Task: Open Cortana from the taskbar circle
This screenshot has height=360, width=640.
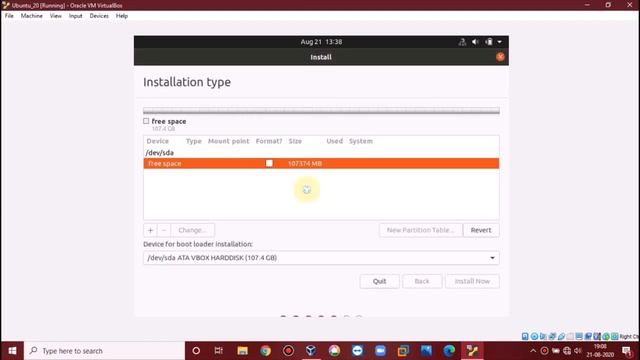Action: 196,351
